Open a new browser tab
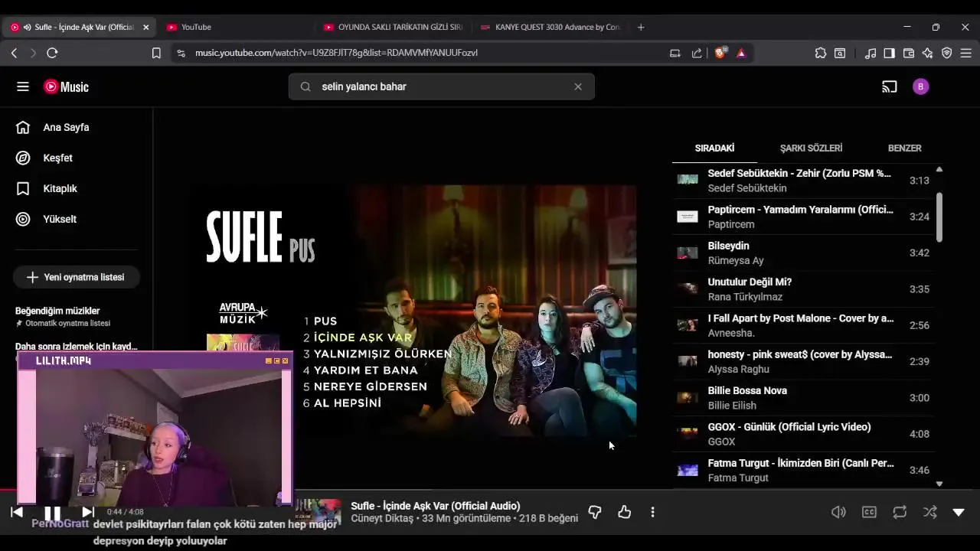The height and width of the screenshot is (551, 980). coord(641,27)
